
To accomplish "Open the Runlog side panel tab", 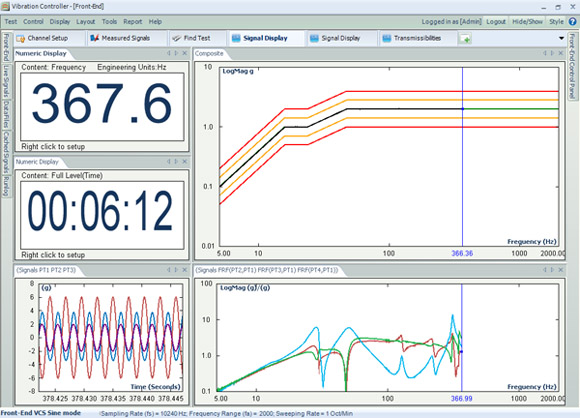I will [x=6, y=186].
